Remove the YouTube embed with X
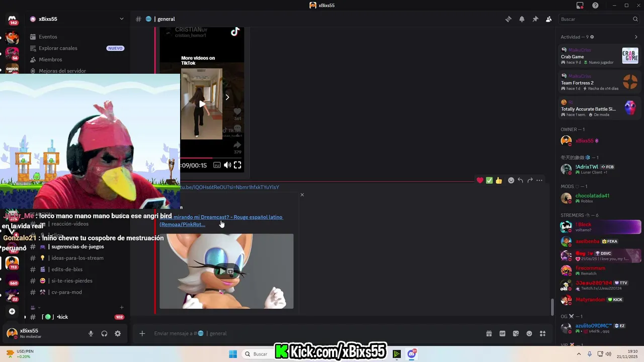 click(302, 195)
